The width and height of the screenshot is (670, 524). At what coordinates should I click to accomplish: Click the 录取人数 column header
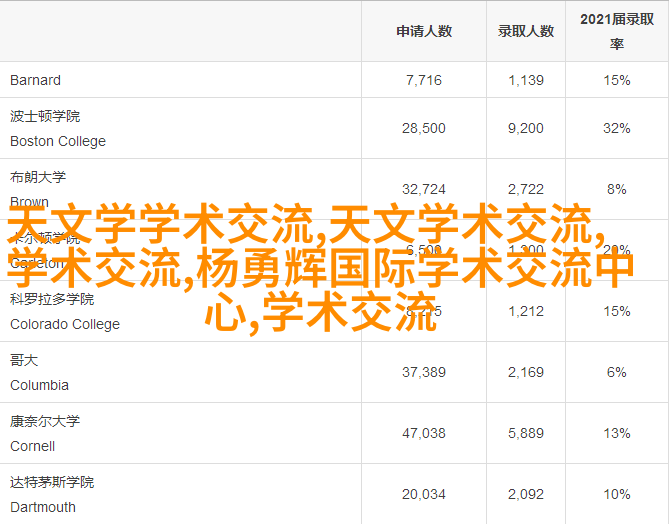click(526, 31)
